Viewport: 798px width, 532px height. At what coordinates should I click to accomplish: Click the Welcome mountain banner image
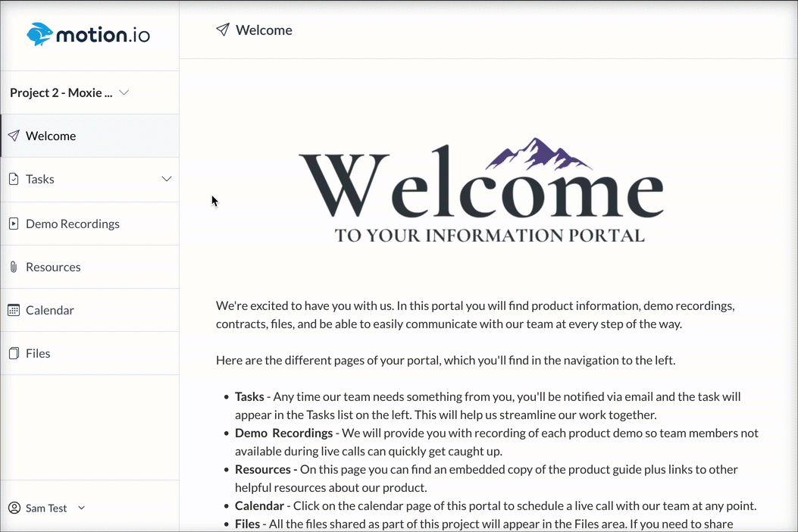tap(481, 191)
